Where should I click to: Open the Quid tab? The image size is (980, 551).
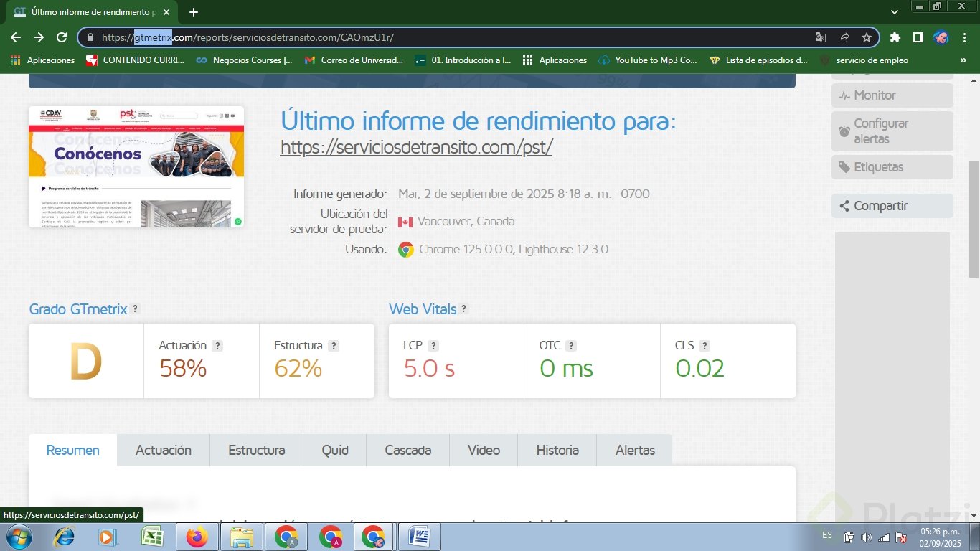coord(335,451)
